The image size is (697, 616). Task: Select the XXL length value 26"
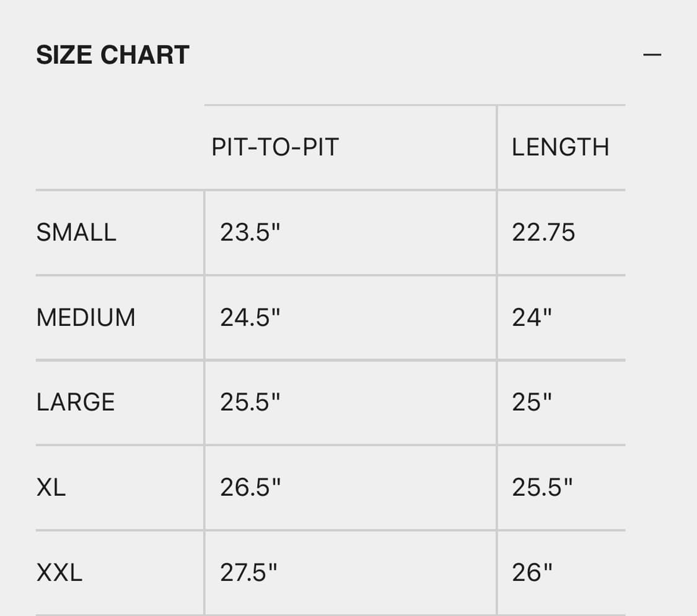point(532,573)
